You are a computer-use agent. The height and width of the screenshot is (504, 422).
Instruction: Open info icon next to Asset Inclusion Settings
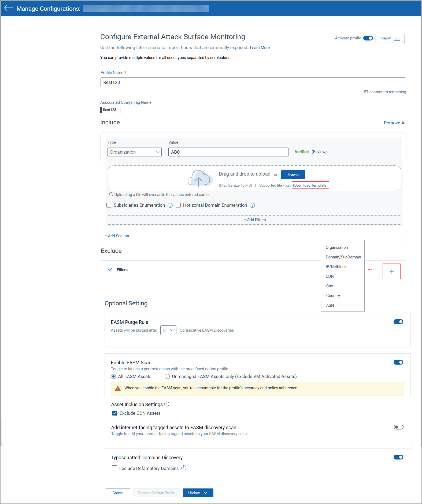[x=167, y=404]
